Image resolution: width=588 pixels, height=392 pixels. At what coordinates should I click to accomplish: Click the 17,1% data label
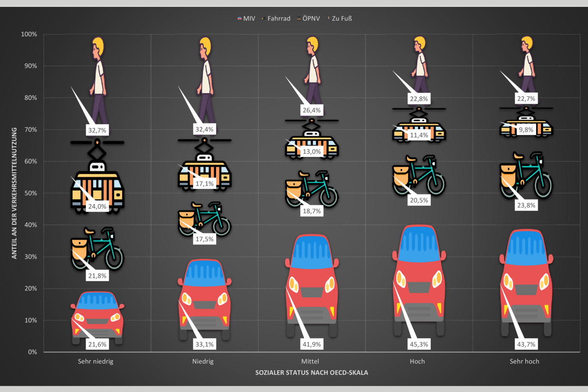tap(205, 183)
